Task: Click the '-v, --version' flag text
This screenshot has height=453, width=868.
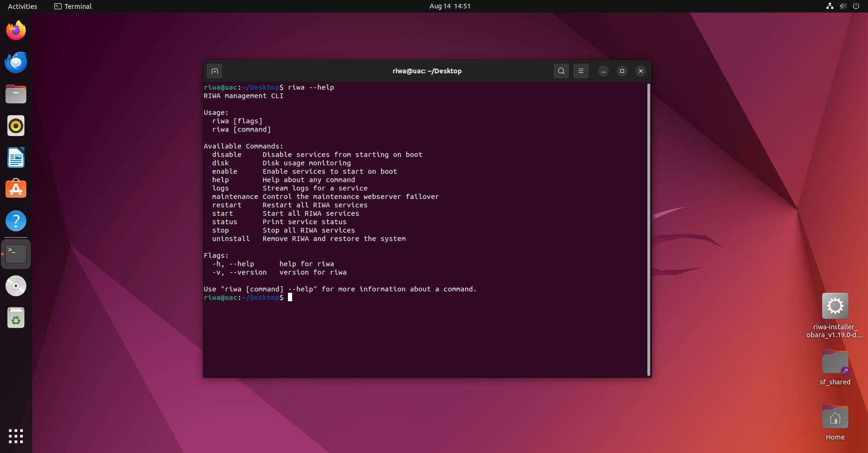Action: (239, 272)
